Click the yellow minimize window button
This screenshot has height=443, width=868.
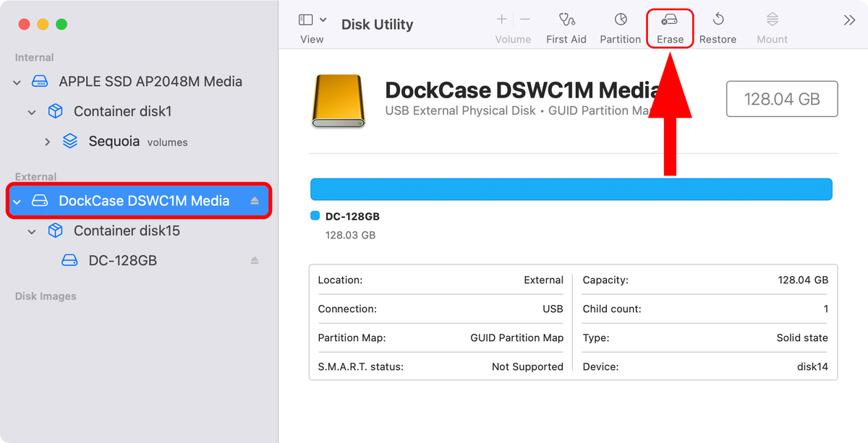(43, 24)
